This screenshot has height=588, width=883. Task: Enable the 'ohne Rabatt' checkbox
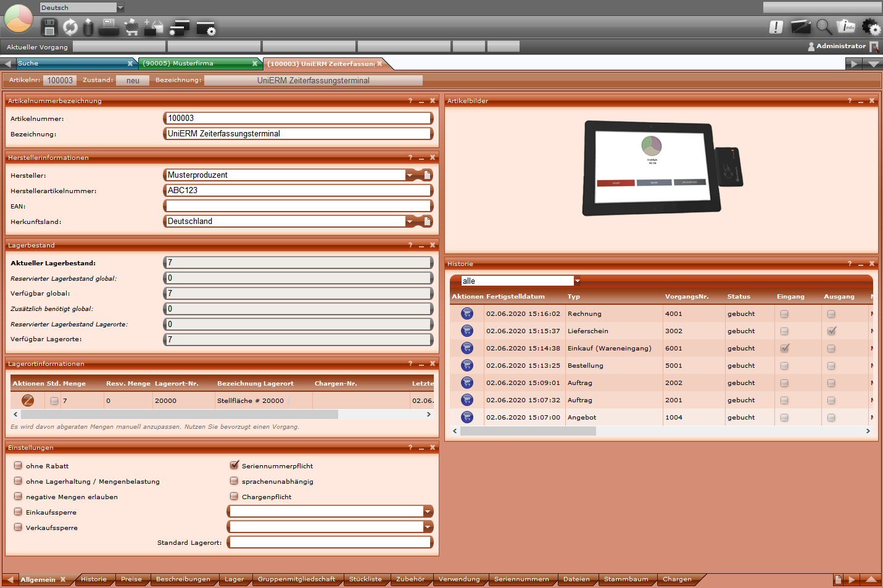(x=18, y=465)
